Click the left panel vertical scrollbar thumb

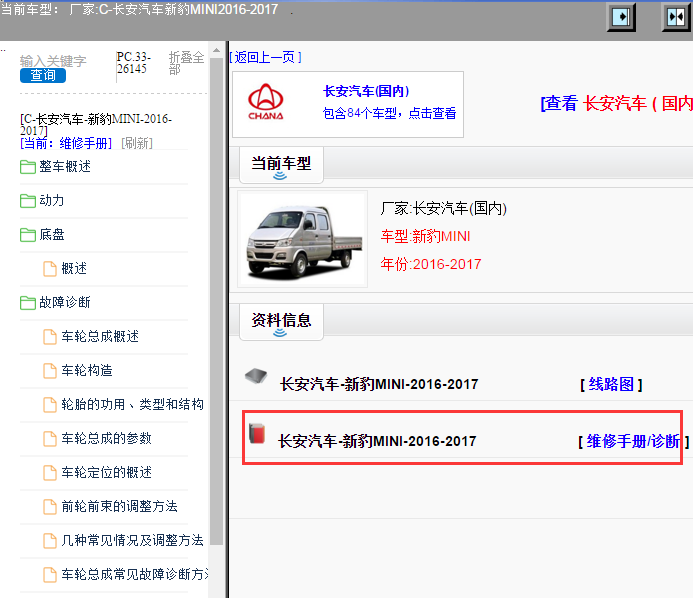coord(216,301)
